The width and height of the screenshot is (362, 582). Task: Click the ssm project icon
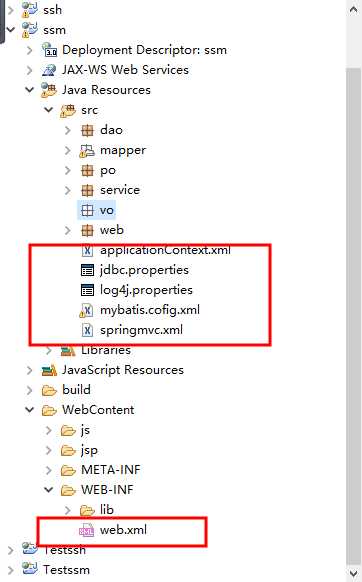point(30,30)
